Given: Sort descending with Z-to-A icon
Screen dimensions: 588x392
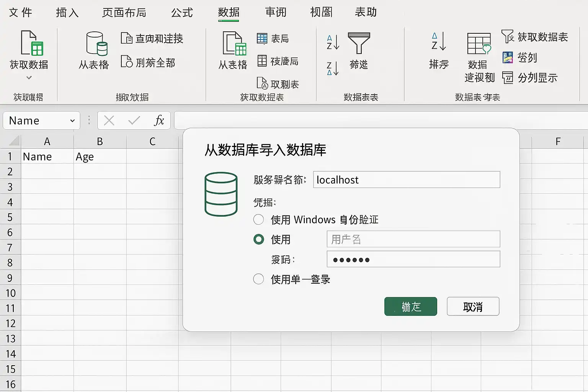Looking at the screenshot, I should tap(333, 68).
